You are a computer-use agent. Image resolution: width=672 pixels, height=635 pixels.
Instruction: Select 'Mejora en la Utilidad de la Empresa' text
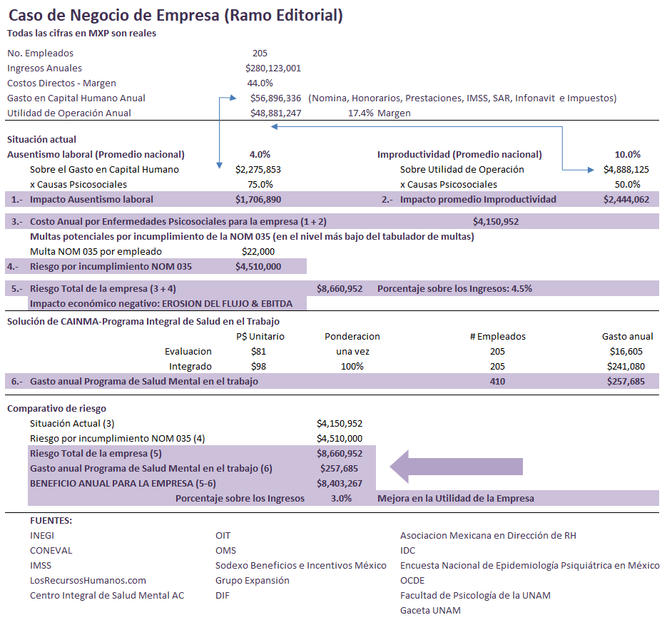tap(455, 499)
